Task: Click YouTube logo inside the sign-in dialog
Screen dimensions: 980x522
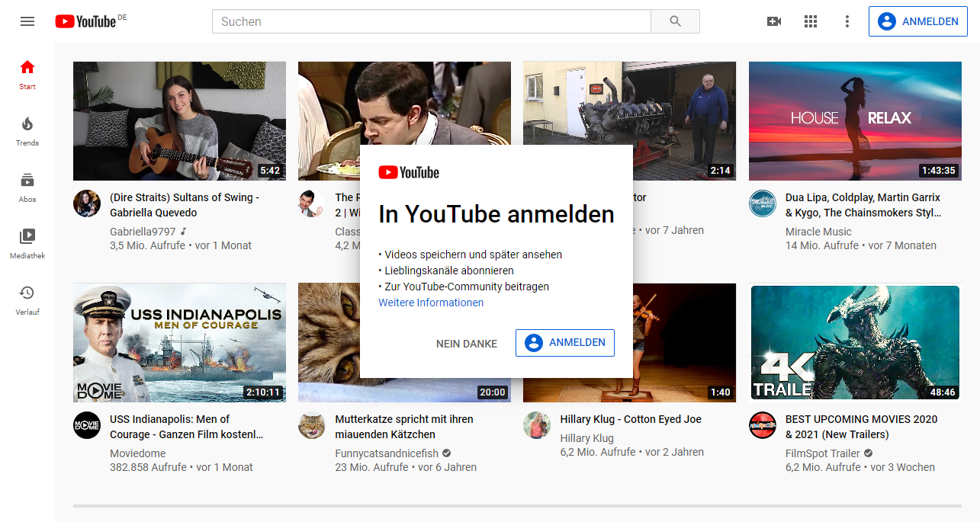Action: point(409,173)
